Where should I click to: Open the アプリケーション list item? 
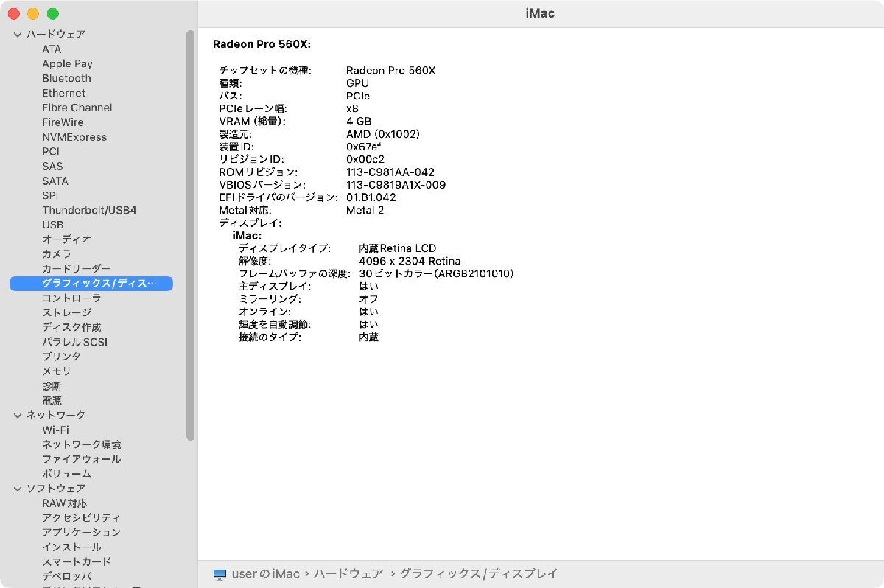[81, 532]
